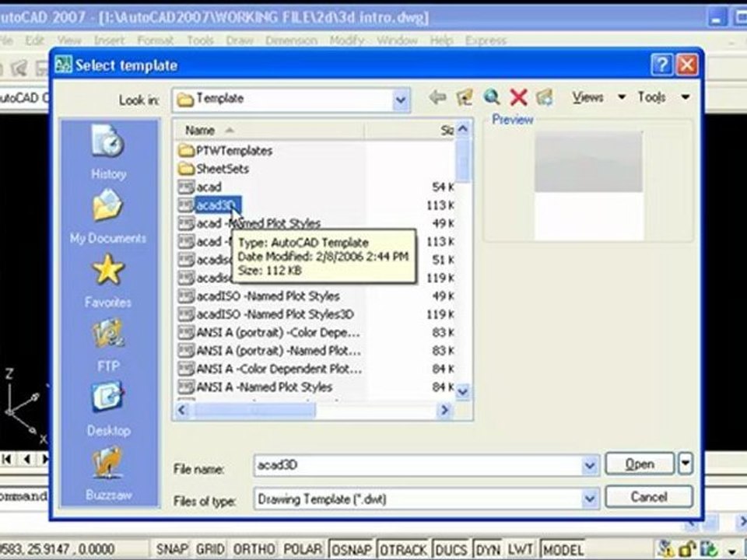Screen dimensions: 747x560
Task: Open the Help menu in AutoCAD
Action: [x=441, y=40]
